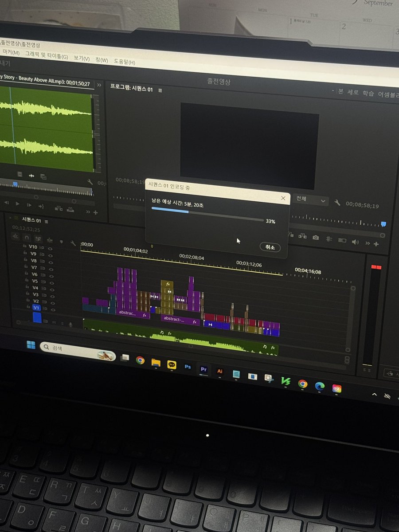Screen dimensions: 399x532
Task: Toggle linked selection in timeline
Action: click(x=38, y=239)
